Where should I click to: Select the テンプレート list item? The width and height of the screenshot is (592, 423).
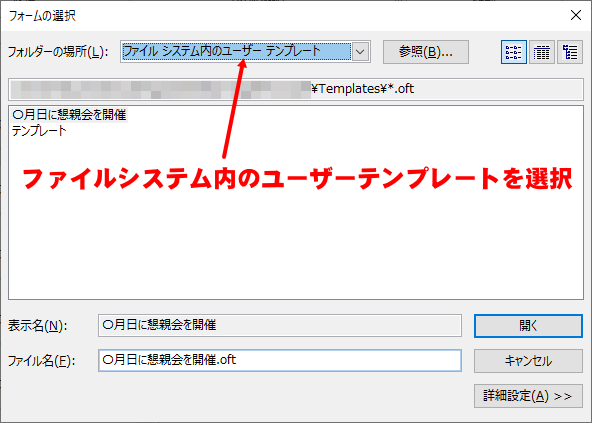[x=39, y=131]
